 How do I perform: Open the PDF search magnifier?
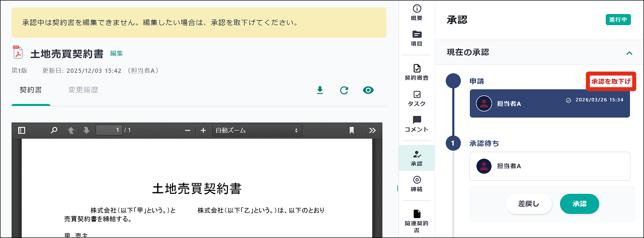click(x=54, y=131)
